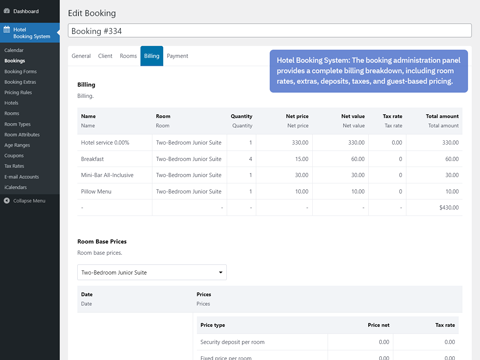Image resolution: width=480 pixels, height=360 pixels.
Task: Open Pricing Rules page
Action: pos(18,92)
